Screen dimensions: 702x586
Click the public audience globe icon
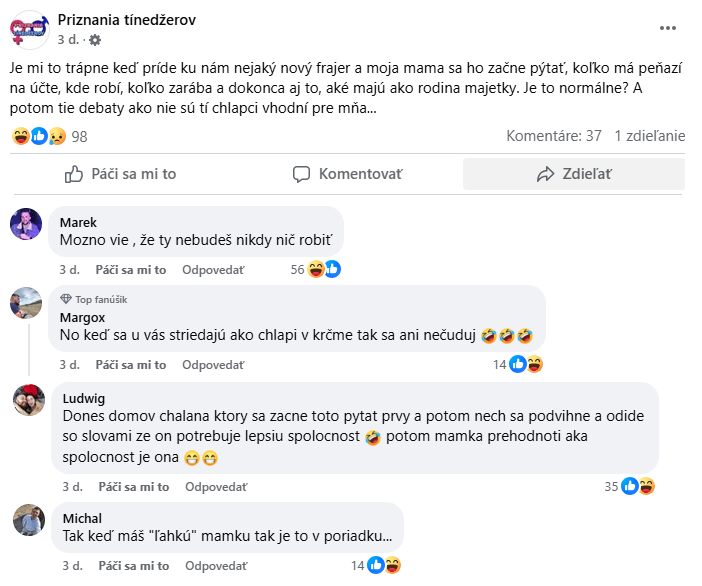[95, 40]
